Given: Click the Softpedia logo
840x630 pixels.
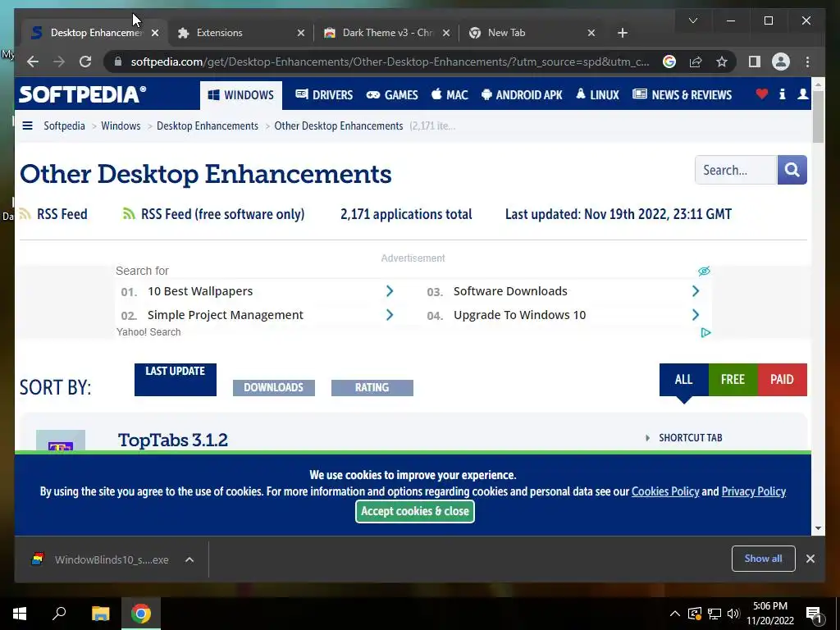Looking at the screenshot, I should pyautogui.click(x=83, y=95).
